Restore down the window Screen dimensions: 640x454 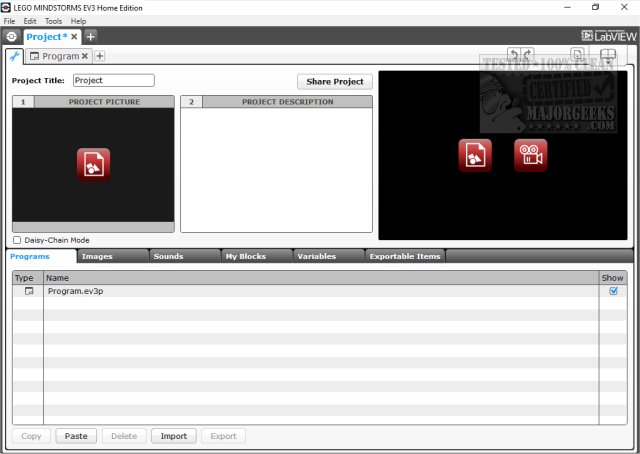[596, 7]
